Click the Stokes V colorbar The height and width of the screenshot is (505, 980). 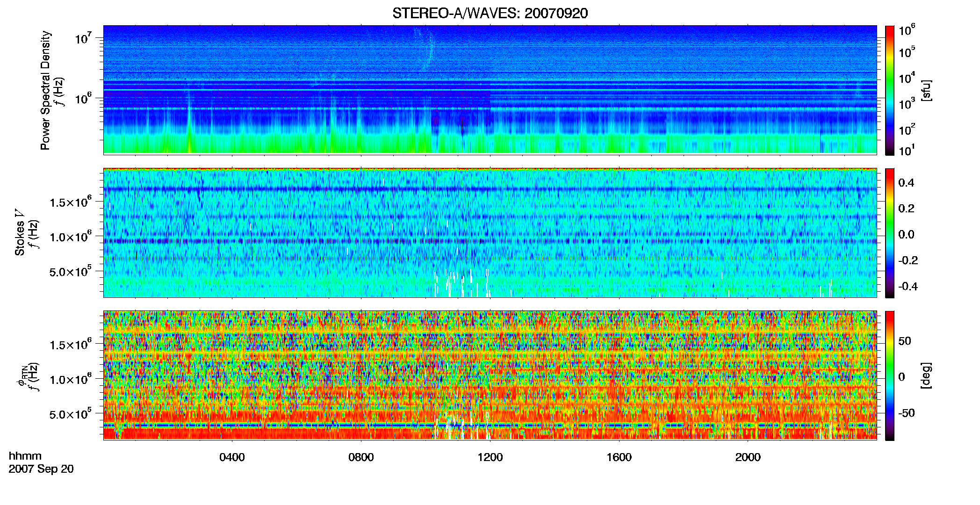pos(890,233)
